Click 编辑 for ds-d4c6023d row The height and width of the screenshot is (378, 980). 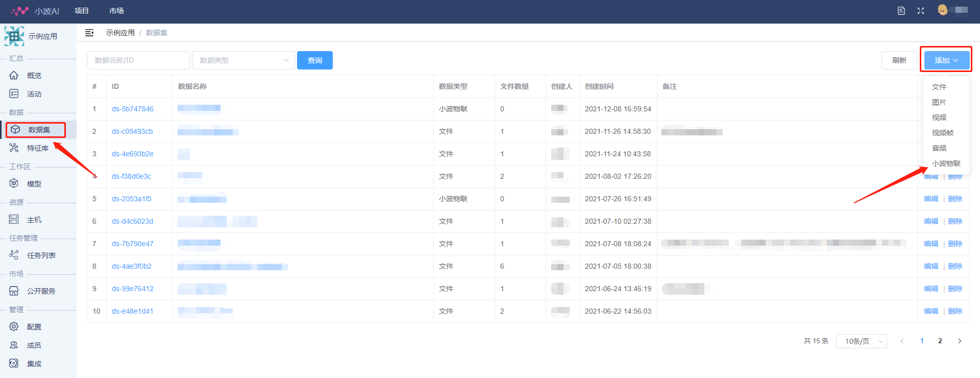pos(931,221)
